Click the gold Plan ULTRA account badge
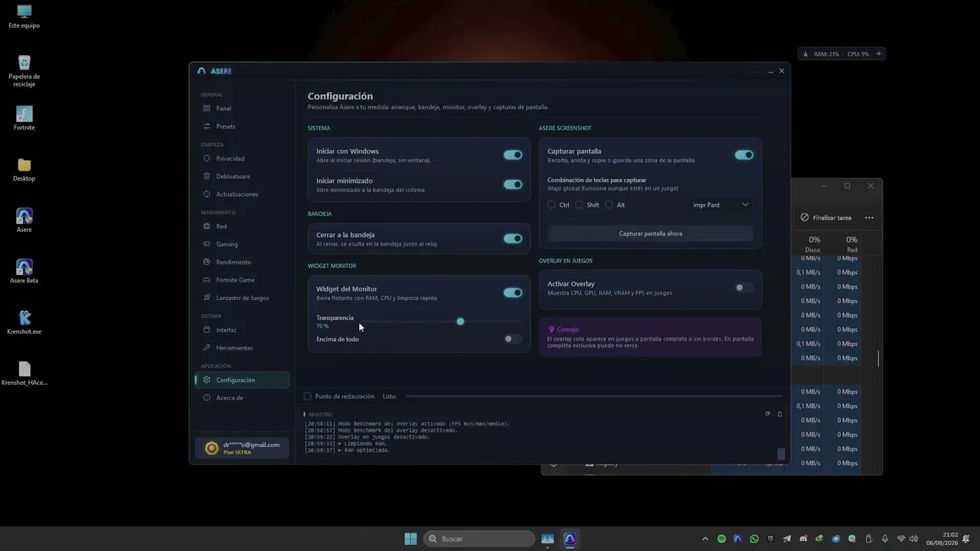This screenshot has width=980, height=551. 211,448
